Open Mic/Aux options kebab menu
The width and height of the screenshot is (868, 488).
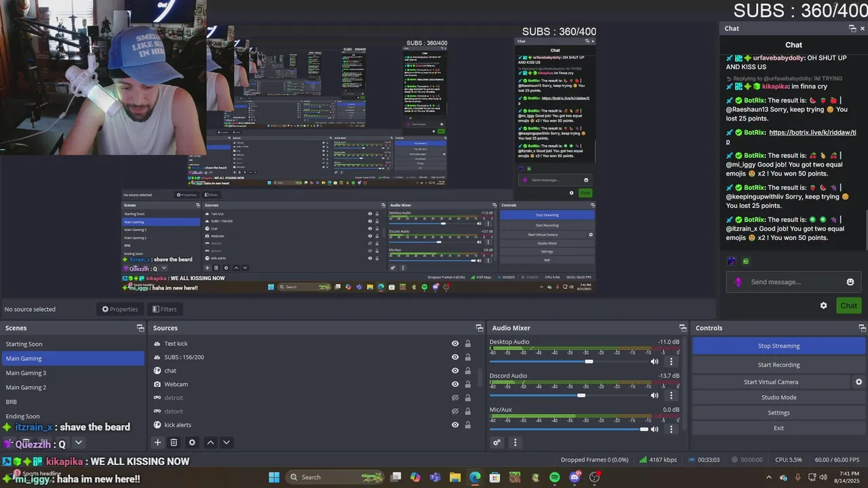(671, 429)
